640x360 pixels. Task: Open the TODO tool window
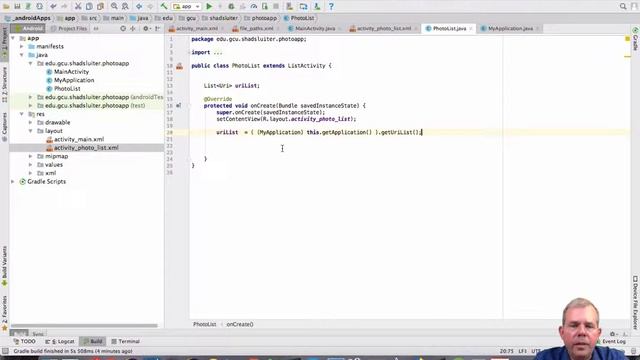pos(24,341)
